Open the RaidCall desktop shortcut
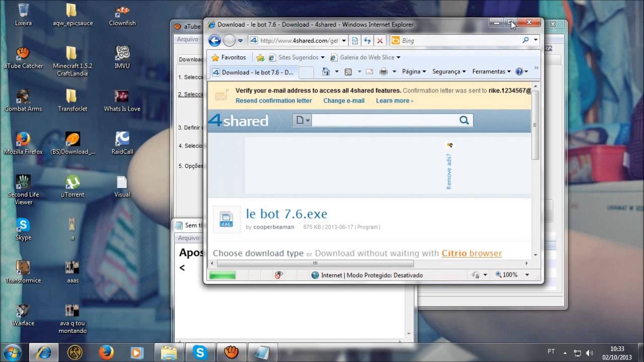This screenshot has width=644, height=362. tap(122, 143)
